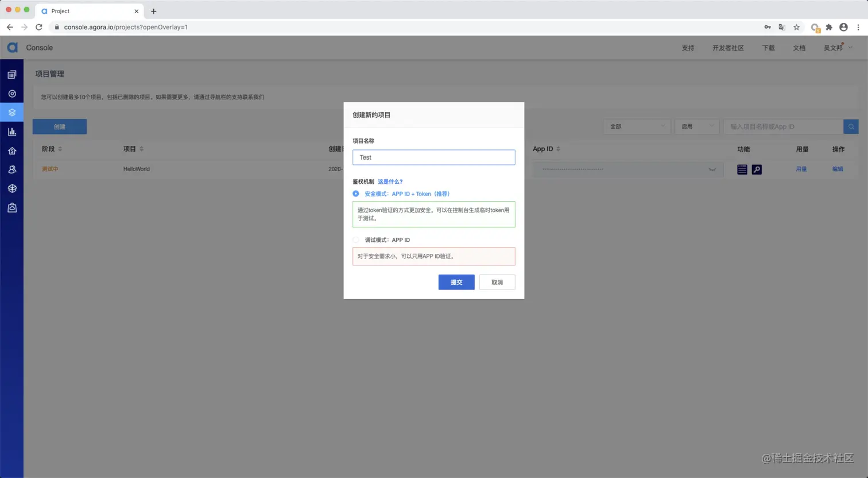Open the browser extensions puzzle icon
The image size is (868, 478).
click(829, 27)
